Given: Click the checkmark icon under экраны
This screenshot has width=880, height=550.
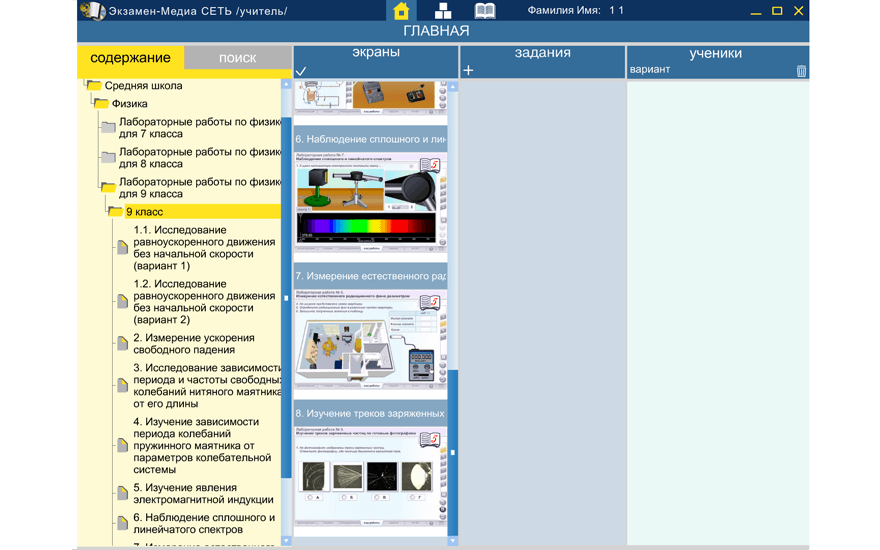Looking at the screenshot, I should (x=301, y=71).
